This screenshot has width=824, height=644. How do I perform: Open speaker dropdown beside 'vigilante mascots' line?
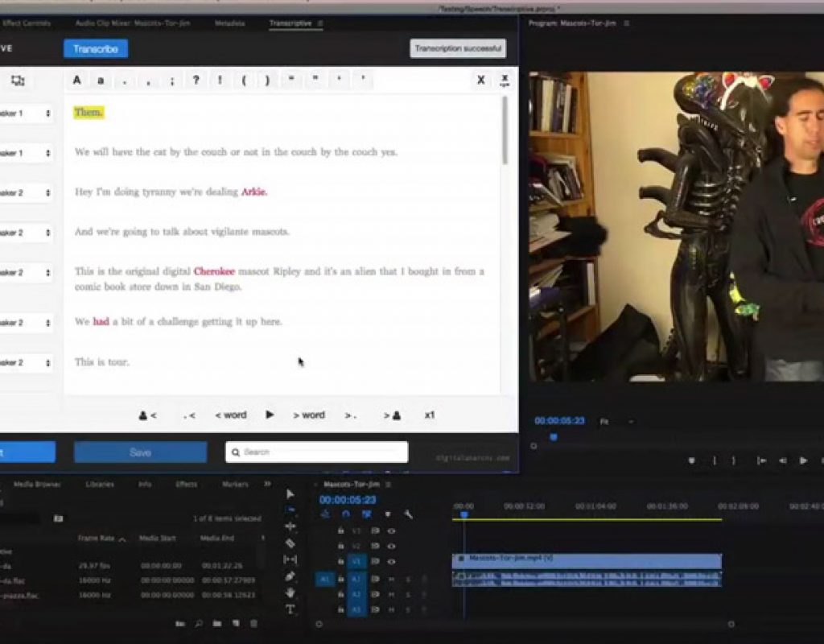pyautogui.click(x=25, y=233)
